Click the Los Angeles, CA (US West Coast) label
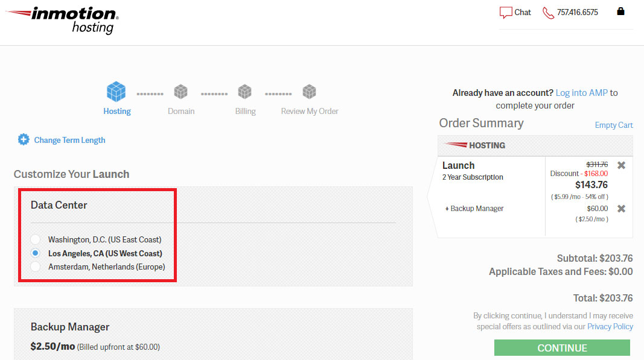The height and width of the screenshot is (360, 644). [105, 253]
